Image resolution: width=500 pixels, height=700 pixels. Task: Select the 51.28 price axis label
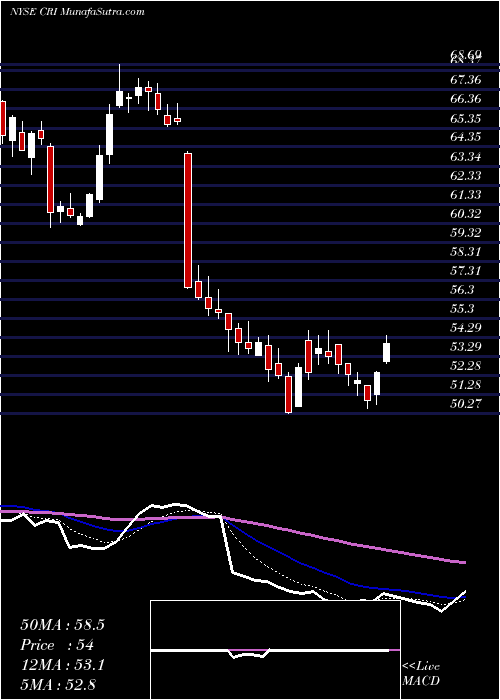(x=466, y=384)
